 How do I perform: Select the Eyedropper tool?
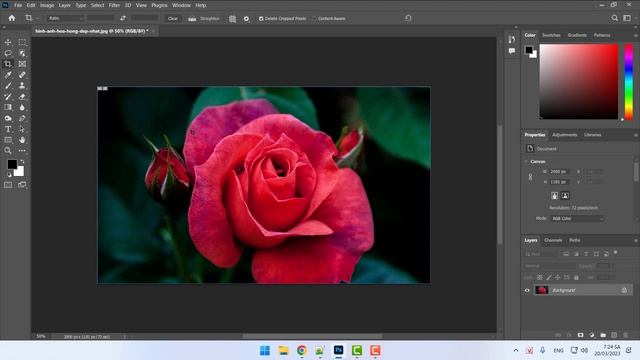tap(8, 75)
